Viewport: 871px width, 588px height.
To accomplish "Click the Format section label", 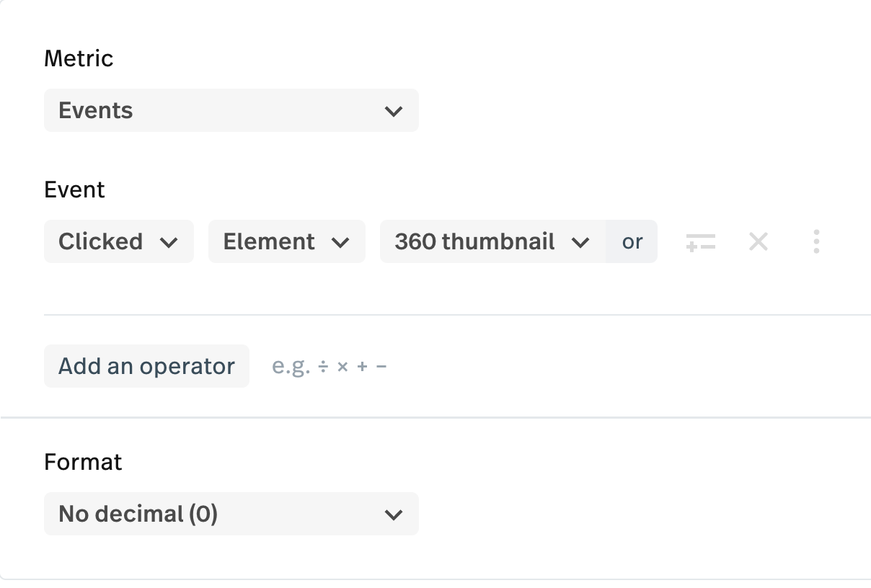I will click(83, 461).
